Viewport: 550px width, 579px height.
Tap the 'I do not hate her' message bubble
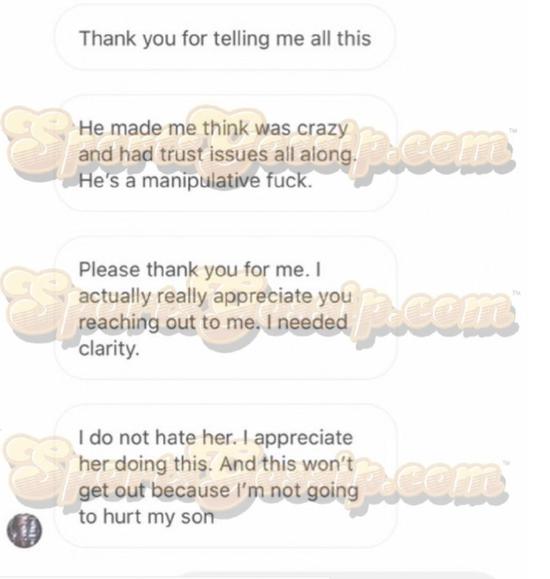pyautogui.click(x=226, y=476)
